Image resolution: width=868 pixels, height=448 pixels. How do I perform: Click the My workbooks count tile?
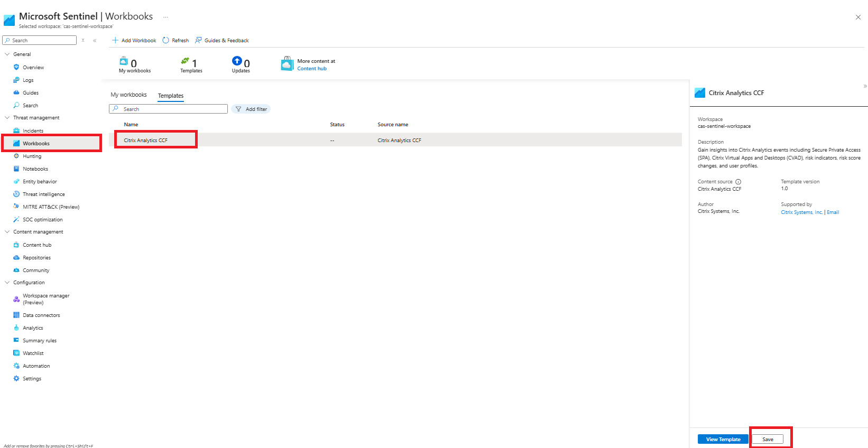[x=134, y=64]
